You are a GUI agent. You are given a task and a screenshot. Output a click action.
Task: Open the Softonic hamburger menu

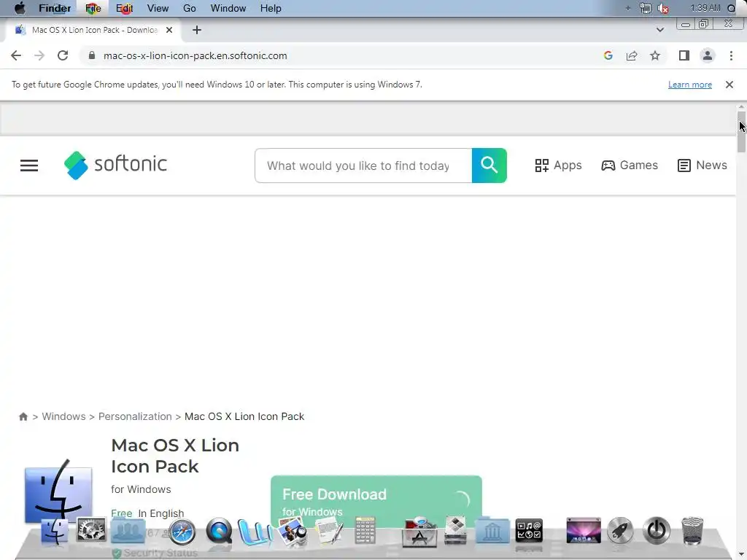[x=29, y=166]
